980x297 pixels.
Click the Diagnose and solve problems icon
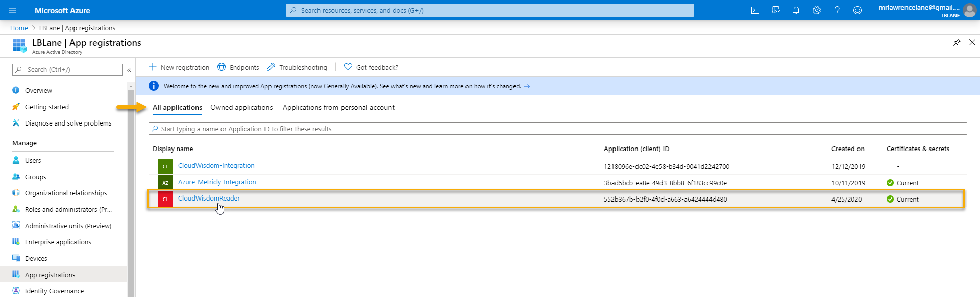click(16, 123)
